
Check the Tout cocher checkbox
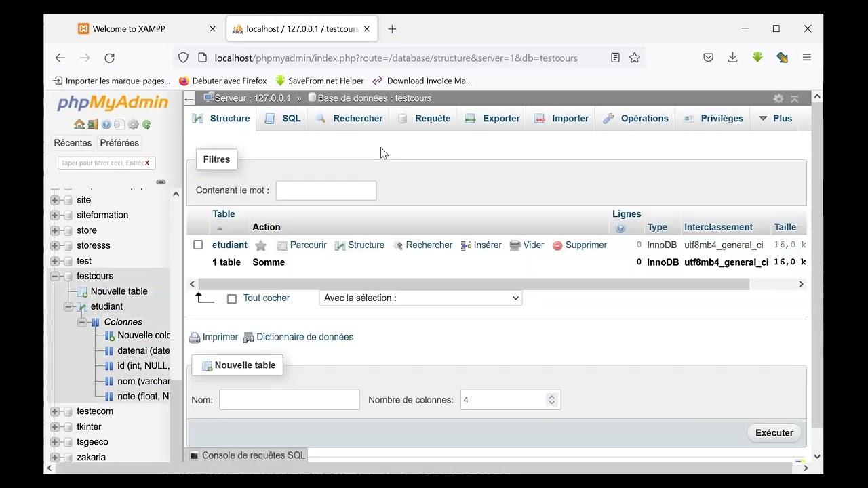point(232,298)
